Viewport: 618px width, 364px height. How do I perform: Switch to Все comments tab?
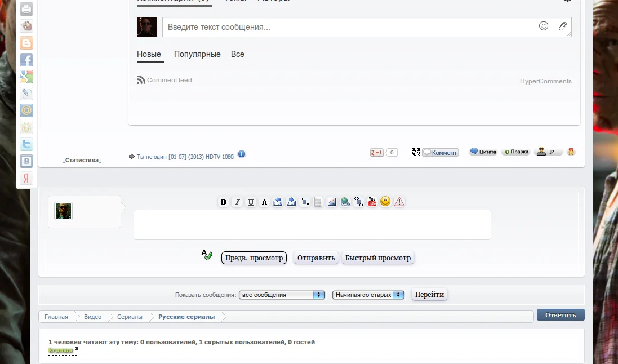click(238, 54)
